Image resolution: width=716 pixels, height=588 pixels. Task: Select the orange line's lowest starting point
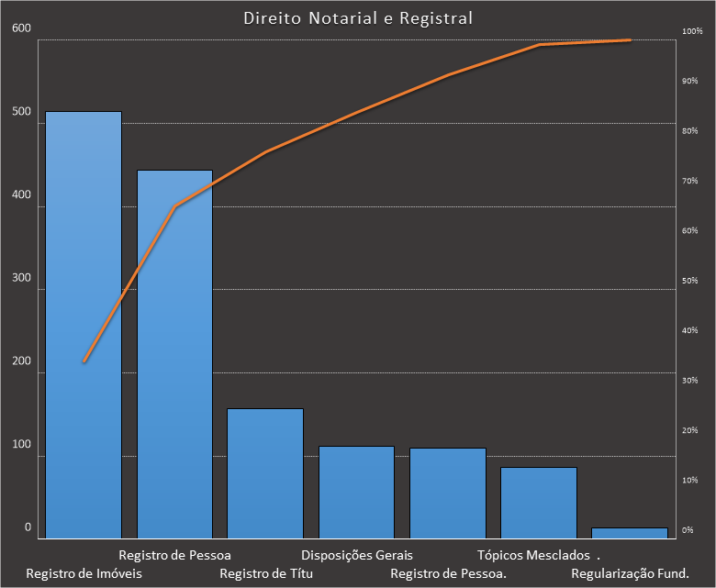tap(84, 361)
